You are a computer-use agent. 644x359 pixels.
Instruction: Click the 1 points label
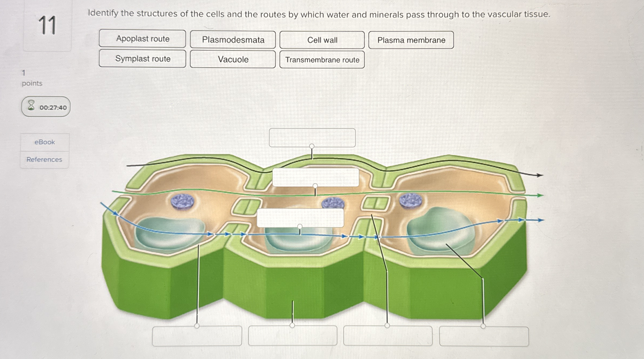coord(32,78)
